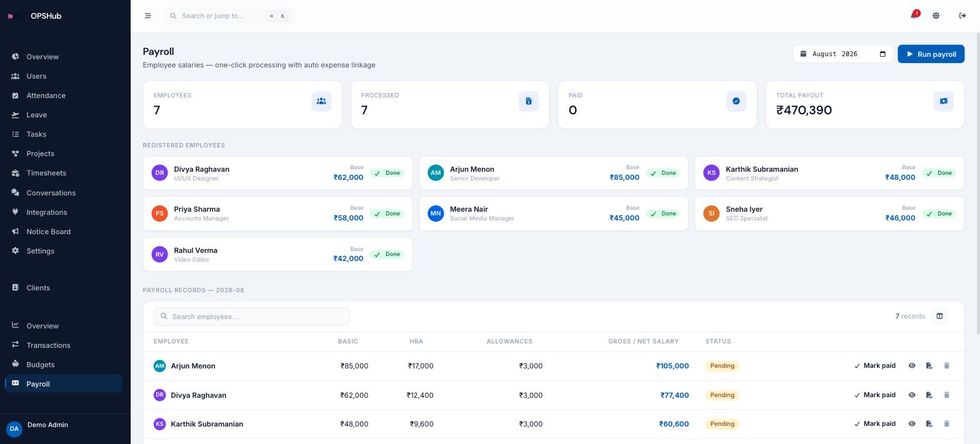View Arjun Menon's payroll record via eye icon
This screenshot has width=980, height=444.
click(912, 366)
